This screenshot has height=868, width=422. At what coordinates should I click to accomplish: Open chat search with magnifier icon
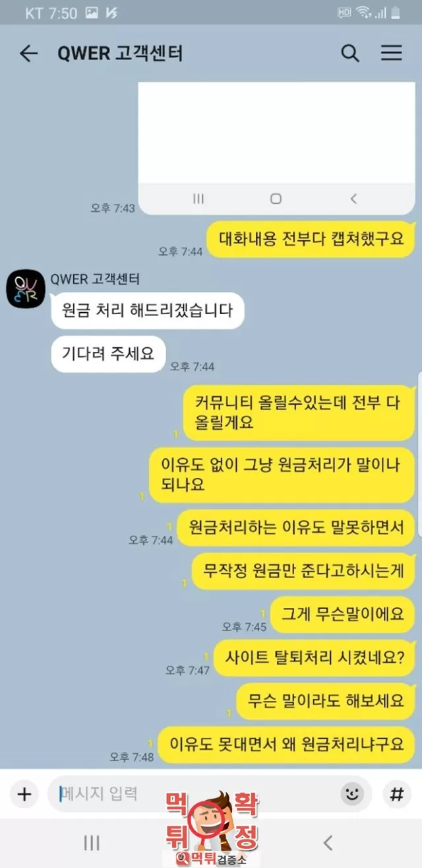(349, 53)
